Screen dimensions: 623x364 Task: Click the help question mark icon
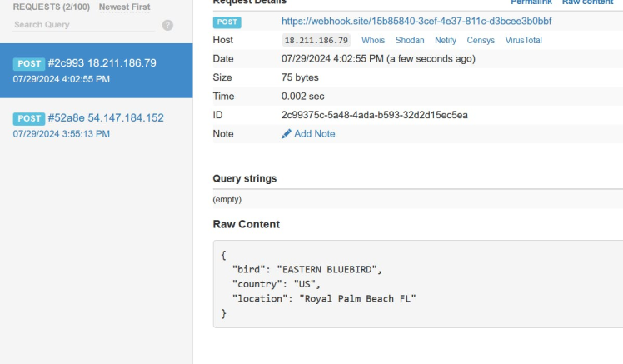tap(168, 26)
